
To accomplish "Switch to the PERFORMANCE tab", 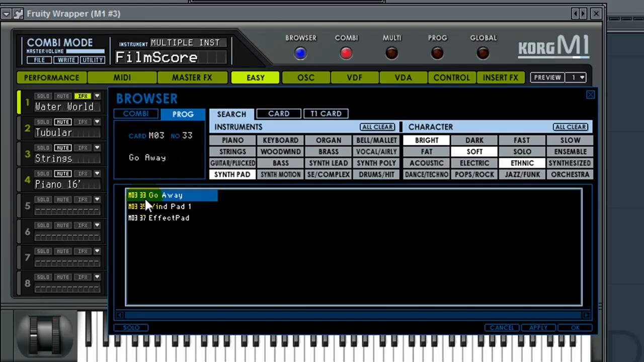I will coord(52,77).
